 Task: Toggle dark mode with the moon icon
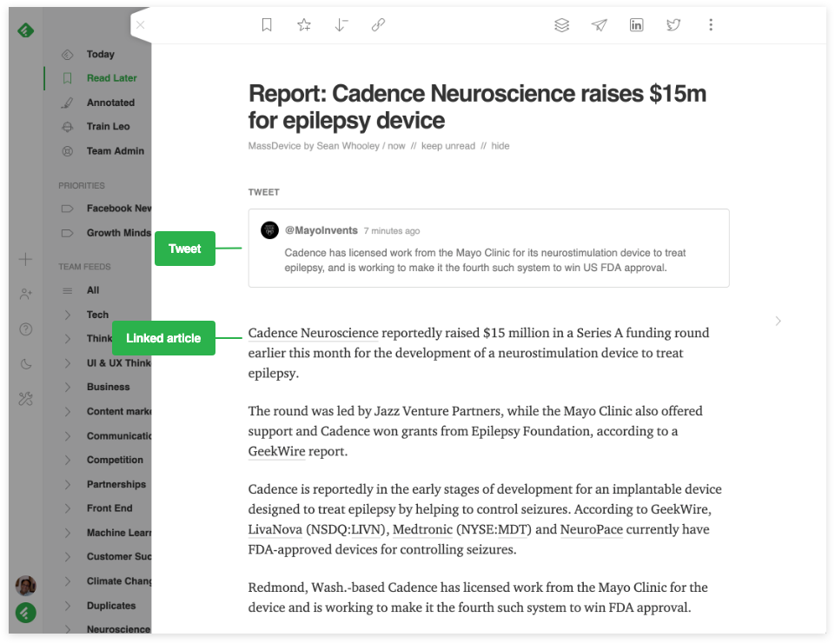pyautogui.click(x=25, y=363)
